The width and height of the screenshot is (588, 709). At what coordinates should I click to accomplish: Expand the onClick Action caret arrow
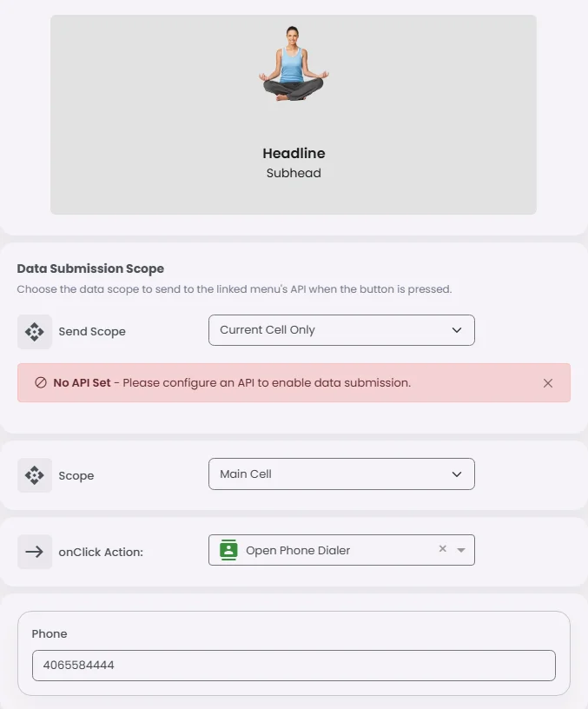point(461,550)
